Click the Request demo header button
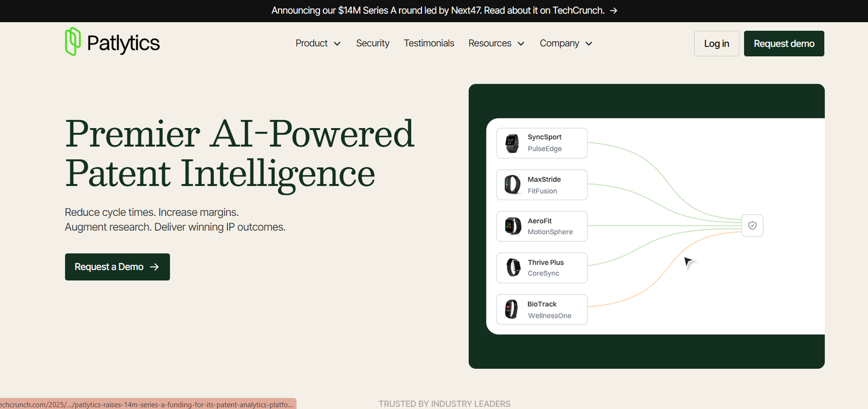The width and height of the screenshot is (868, 409). pos(783,43)
